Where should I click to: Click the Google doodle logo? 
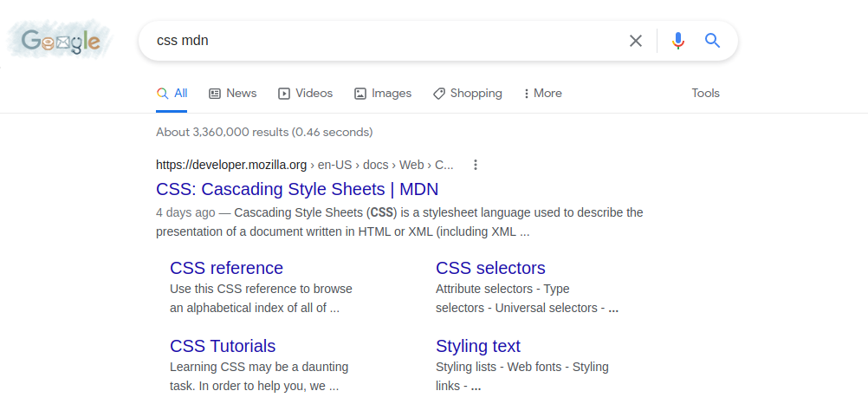pos(61,41)
